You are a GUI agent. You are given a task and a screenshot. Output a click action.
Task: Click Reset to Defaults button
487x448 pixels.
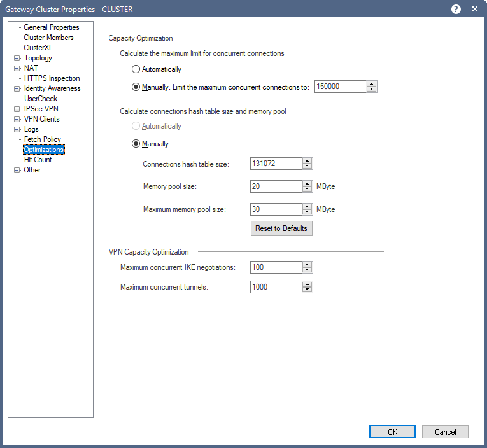pyautogui.click(x=281, y=228)
